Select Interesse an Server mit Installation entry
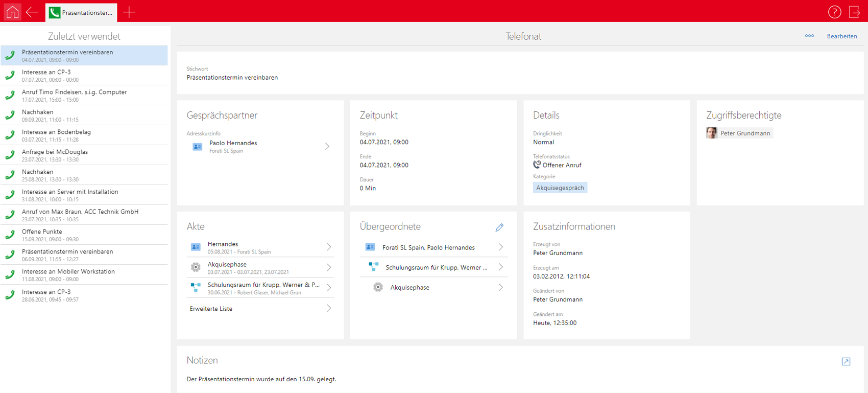This screenshot has width=868, height=393. pos(84,195)
